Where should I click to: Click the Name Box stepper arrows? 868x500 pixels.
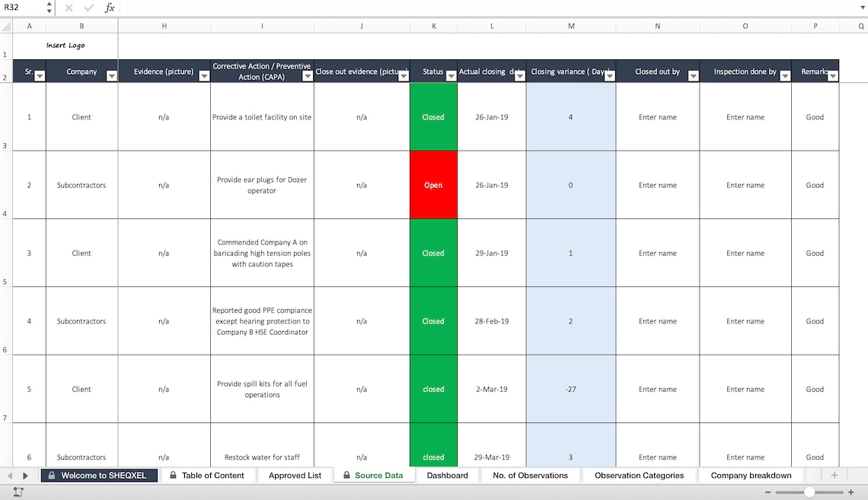tap(48, 8)
